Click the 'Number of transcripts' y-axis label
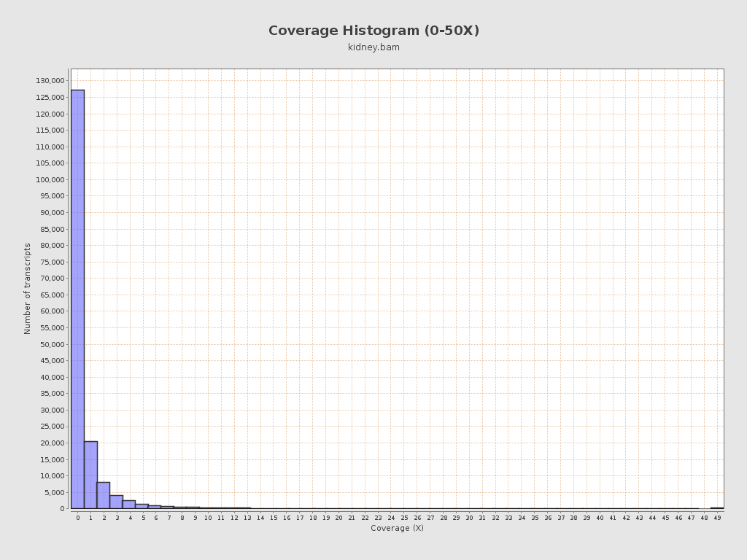The image size is (747, 560). (28, 289)
